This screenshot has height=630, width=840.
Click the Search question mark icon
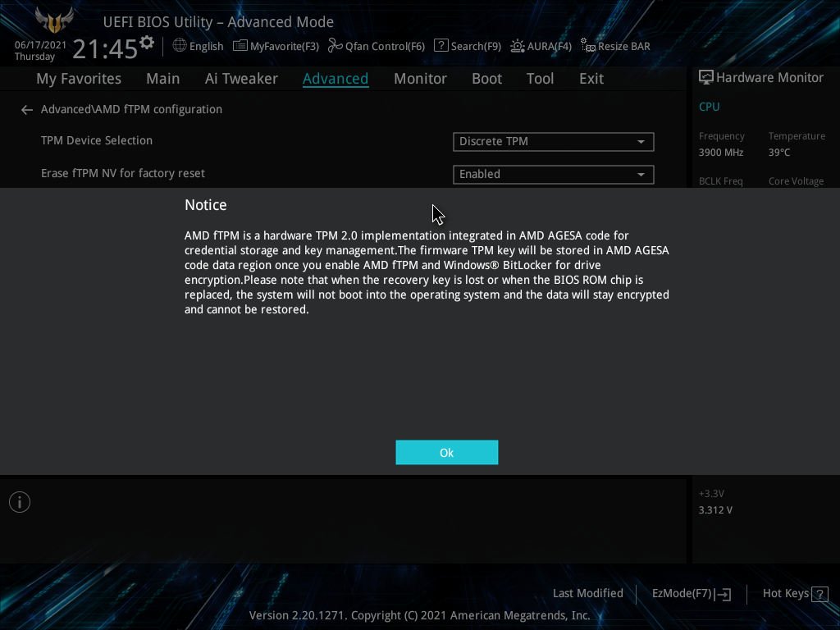pos(441,46)
